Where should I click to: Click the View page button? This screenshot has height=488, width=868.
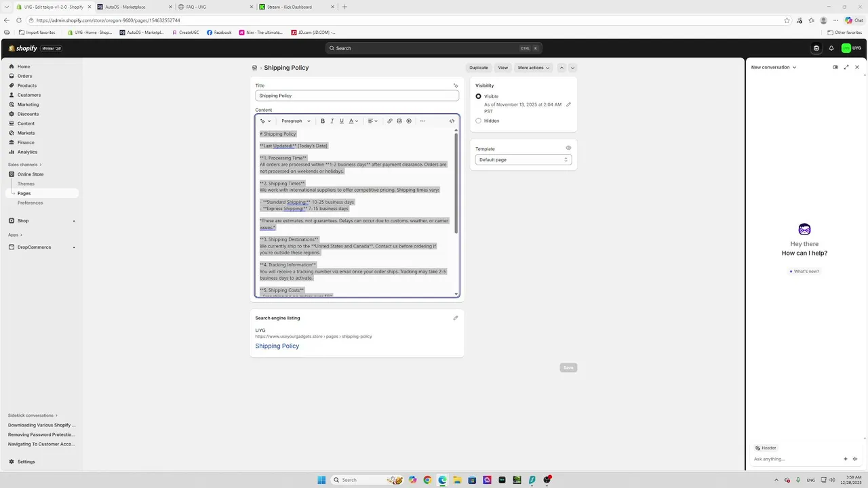pyautogui.click(x=503, y=68)
